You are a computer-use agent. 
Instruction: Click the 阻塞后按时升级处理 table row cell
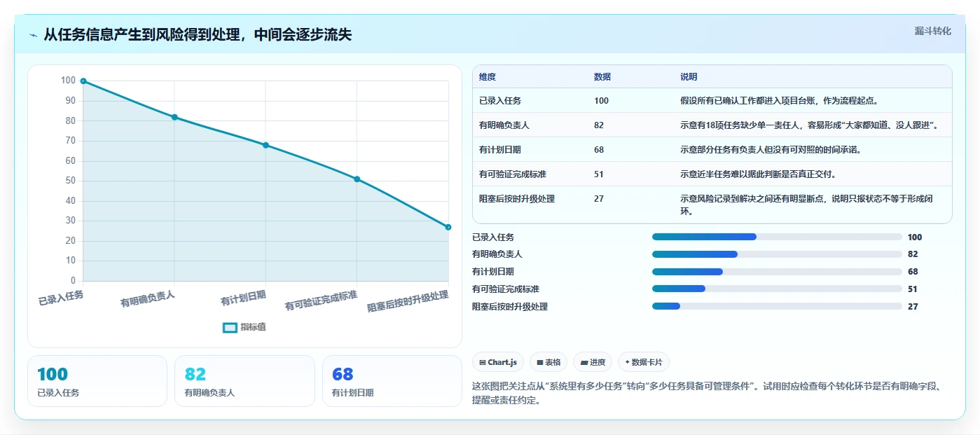click(517, 199)
